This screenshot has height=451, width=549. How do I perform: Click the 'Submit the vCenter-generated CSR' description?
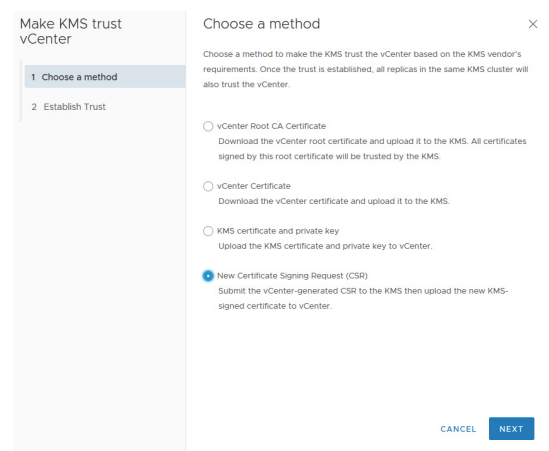(363, 298)
